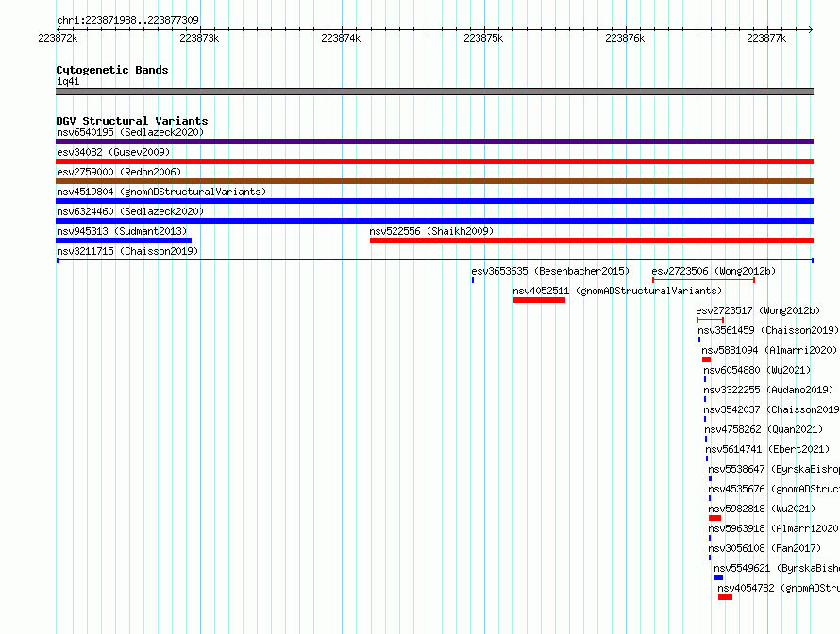The image size is (840, 634).
Task: Select the gray 1q41 cytogenetic band bar
Action: point(434,92)
